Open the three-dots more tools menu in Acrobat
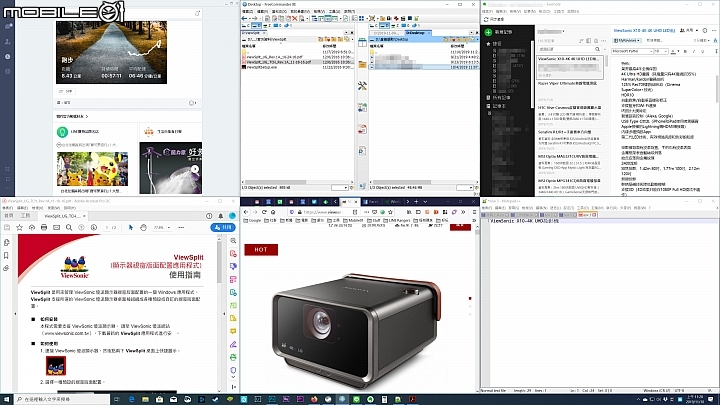 [x=181, y=227]
